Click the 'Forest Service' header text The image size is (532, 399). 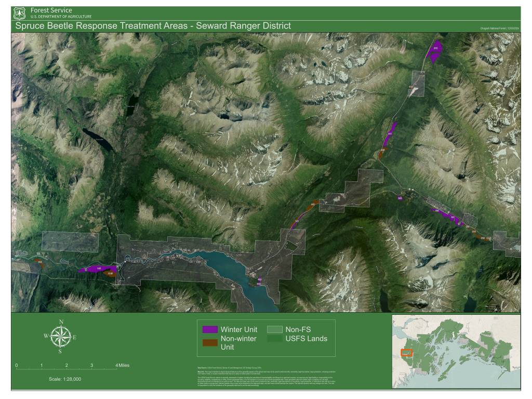51,10
